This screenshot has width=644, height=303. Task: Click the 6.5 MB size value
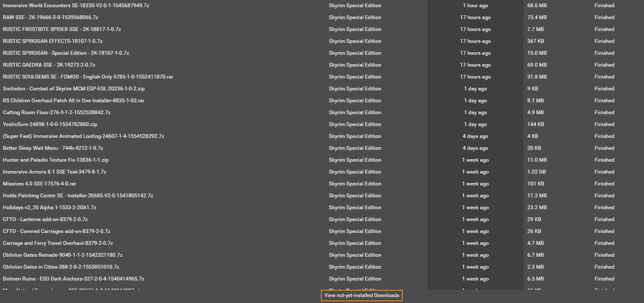535,279
